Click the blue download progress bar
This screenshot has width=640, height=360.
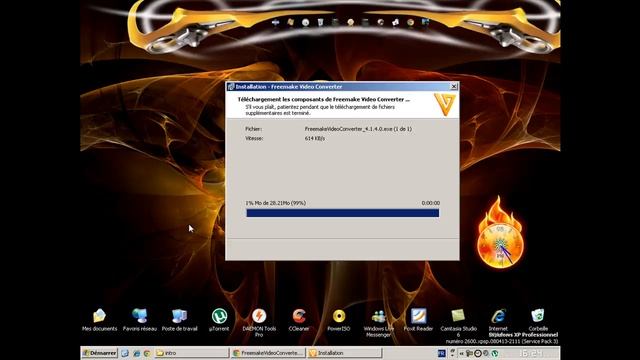342,213
